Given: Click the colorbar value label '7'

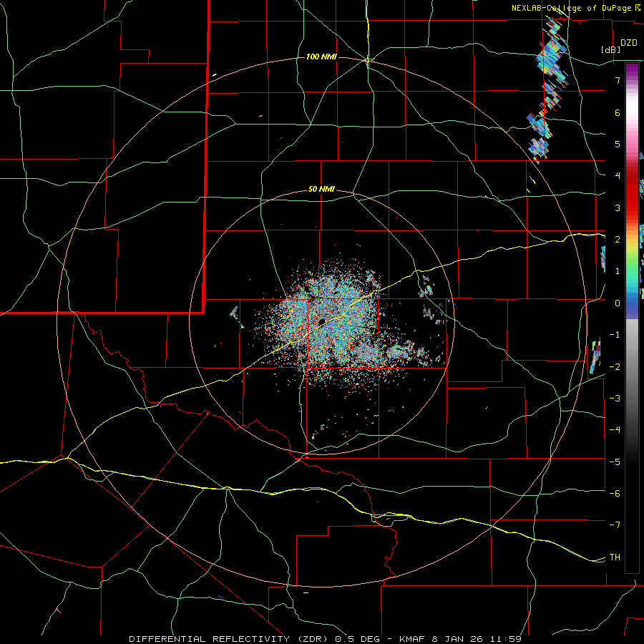Looking at the screenshot, I should 618,81.
